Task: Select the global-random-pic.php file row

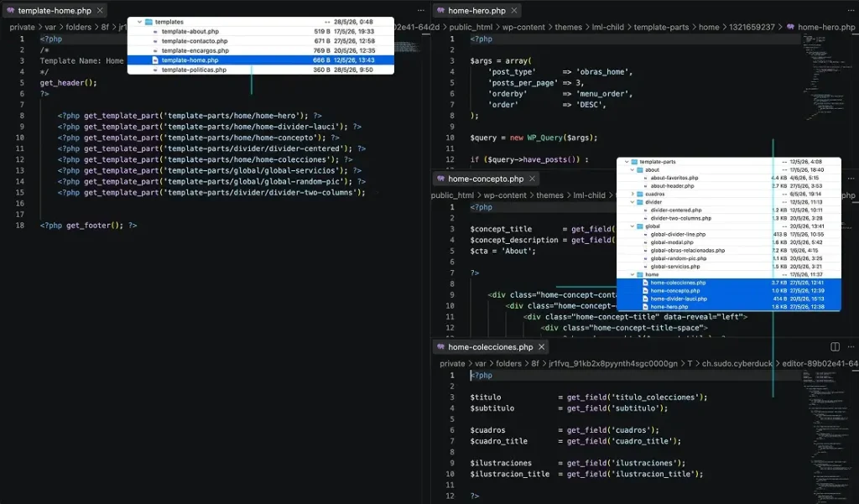Action: coord(729,258)
